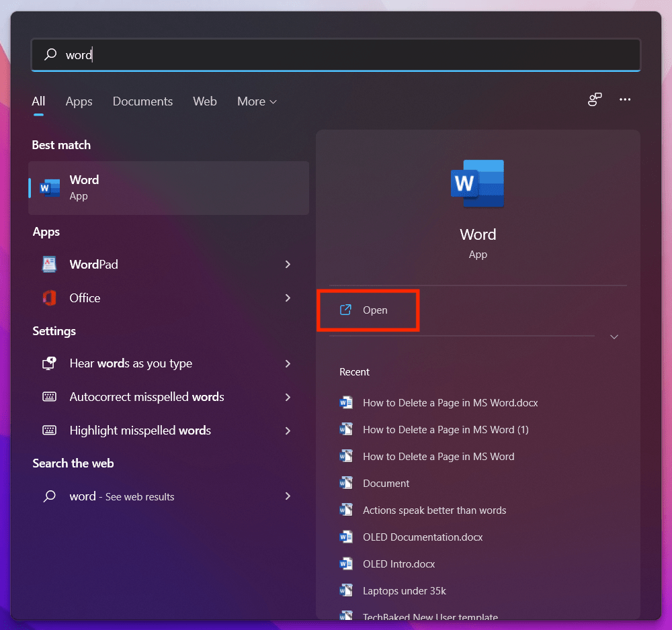Click the Open button for Word
672x630 pixels.
(368, 310)
